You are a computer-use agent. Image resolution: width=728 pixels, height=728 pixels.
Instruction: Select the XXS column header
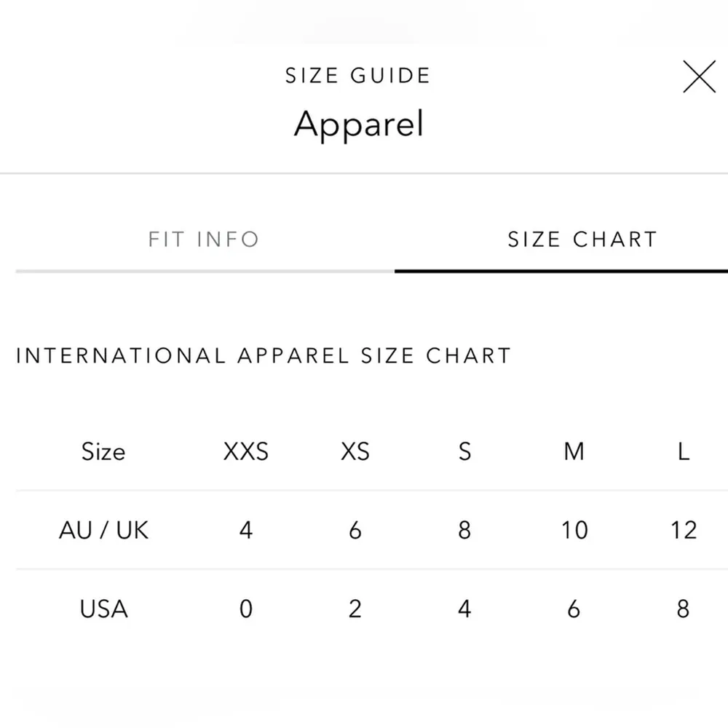(246, 452)
